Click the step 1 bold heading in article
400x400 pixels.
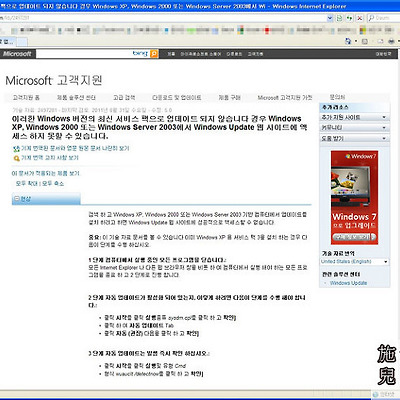pyautogui.click(x=157, y=260)
